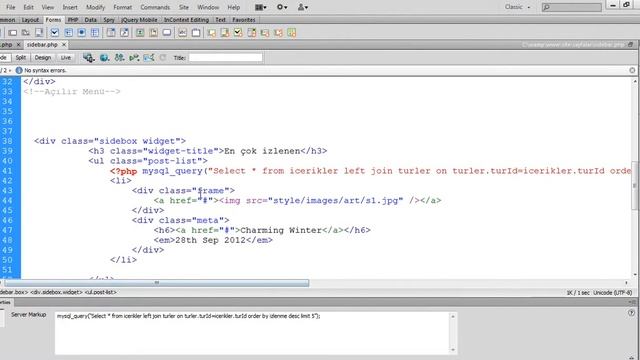
Task: Insert a Checkbox Group form element
Action: [x=68, y=33]
